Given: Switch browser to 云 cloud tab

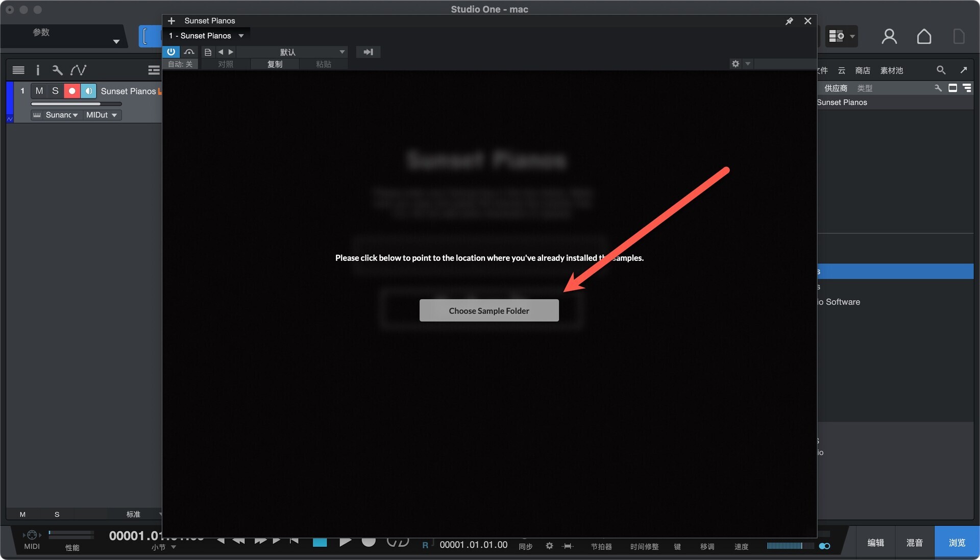Looking at the screenshot, I should 841,70.
